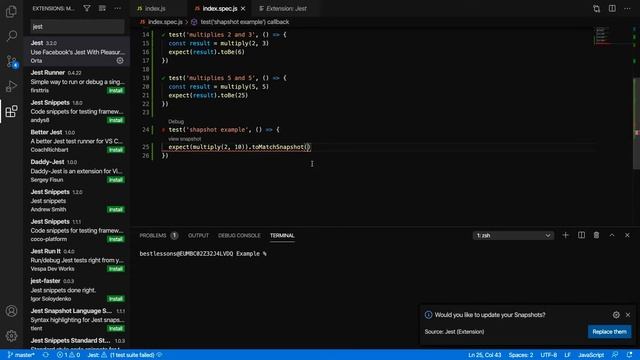Open the DEBUG CONSOLE panel tab
The image size is (640, 360).
tap(239, 236)
